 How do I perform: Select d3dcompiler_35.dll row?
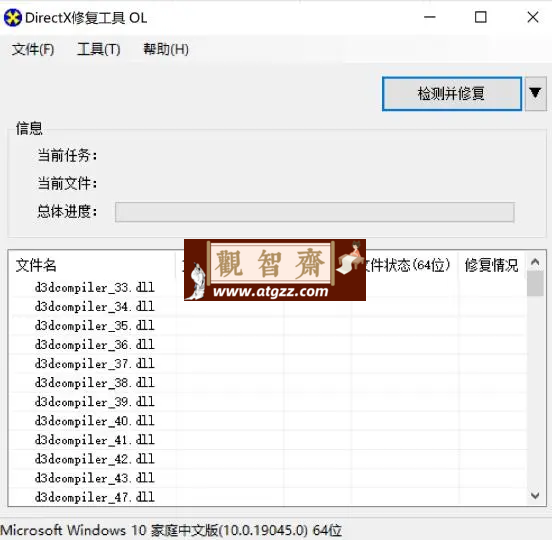point(268,326)
